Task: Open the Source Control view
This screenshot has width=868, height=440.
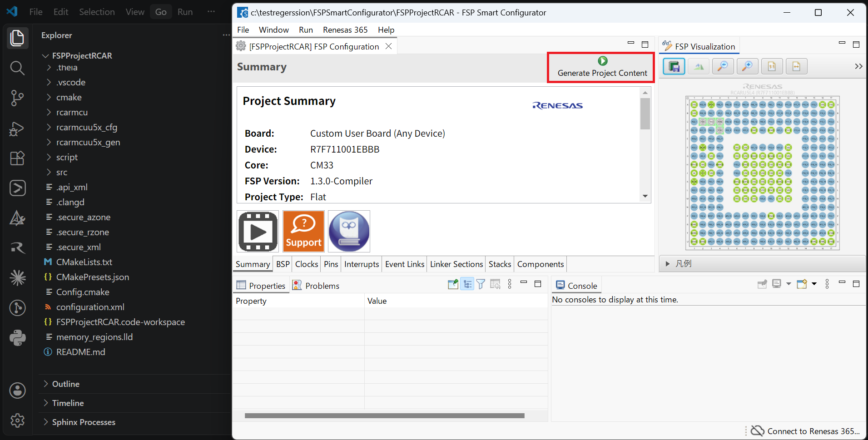Action: [x=17, y=98]
